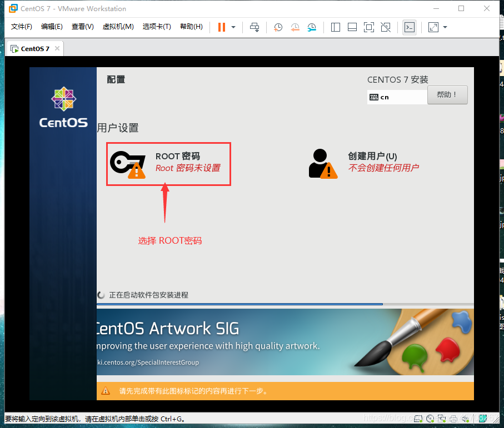Open the virtual CD/DVD device icon
The width and height of the screenshot is (504, 428).
(430, 419)
